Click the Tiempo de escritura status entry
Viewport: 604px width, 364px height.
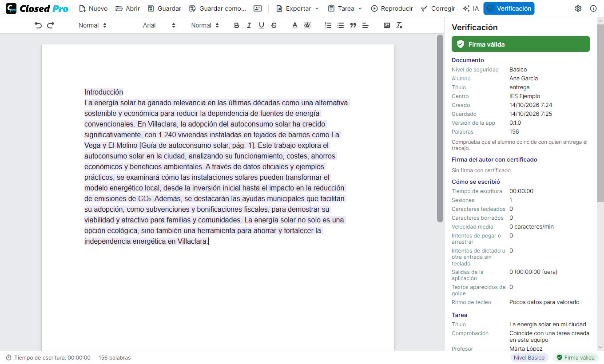click(x=48, y=357)
